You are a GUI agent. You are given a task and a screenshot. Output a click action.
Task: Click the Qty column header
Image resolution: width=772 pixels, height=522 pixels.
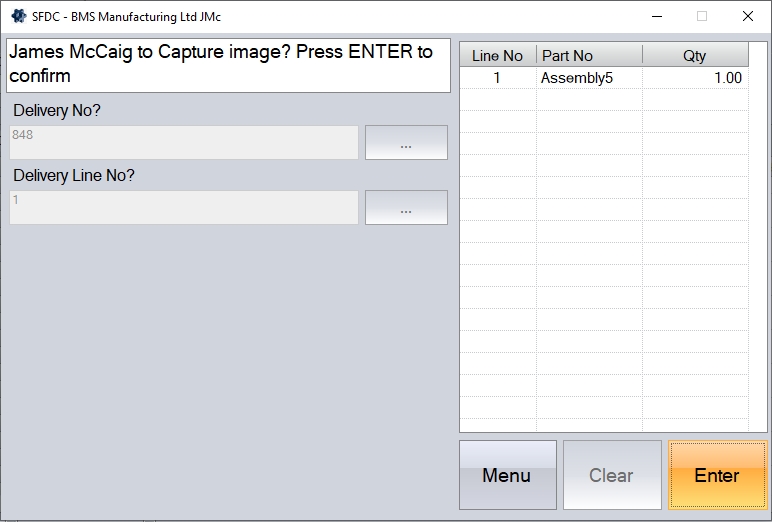pyautogui.click(x=694, y=56)
